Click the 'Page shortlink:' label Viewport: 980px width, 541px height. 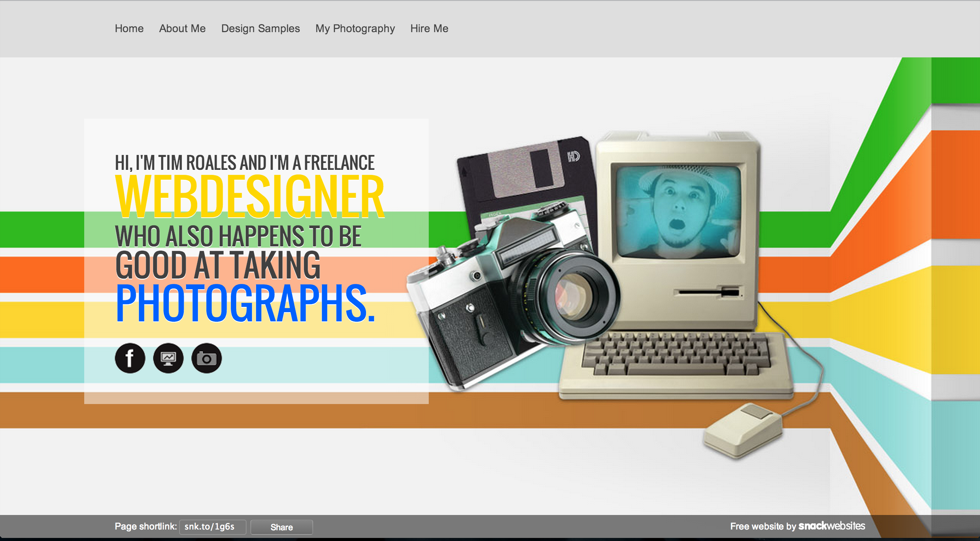[x=145, y=526]
